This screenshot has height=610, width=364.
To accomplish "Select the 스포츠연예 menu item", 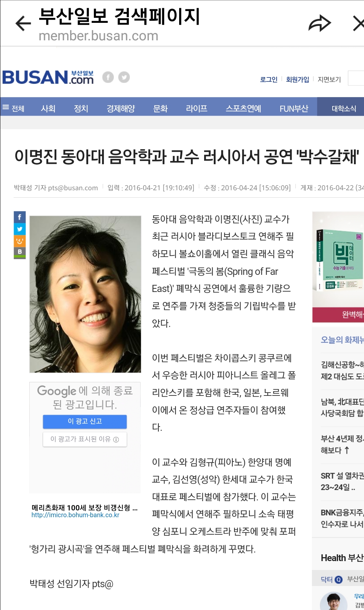I will click(243, 109).
